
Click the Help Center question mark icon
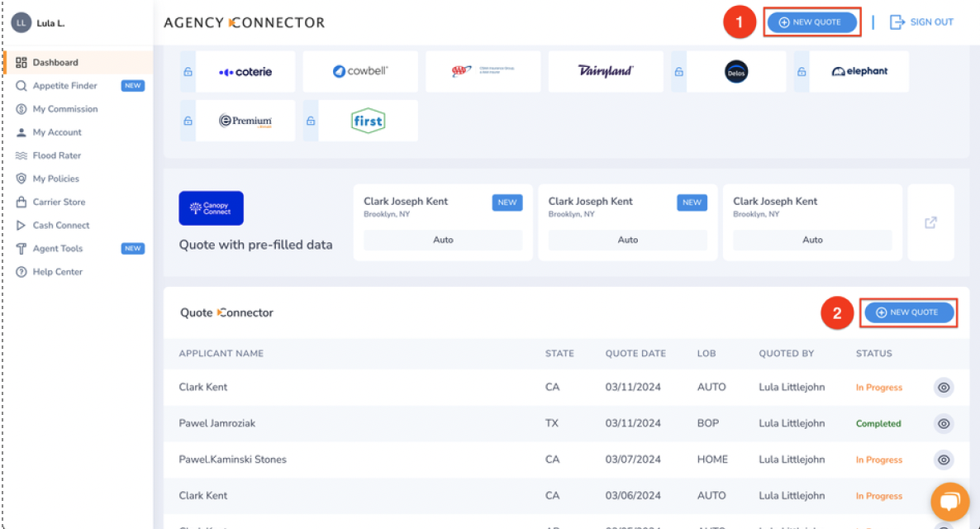coord(20,271)
